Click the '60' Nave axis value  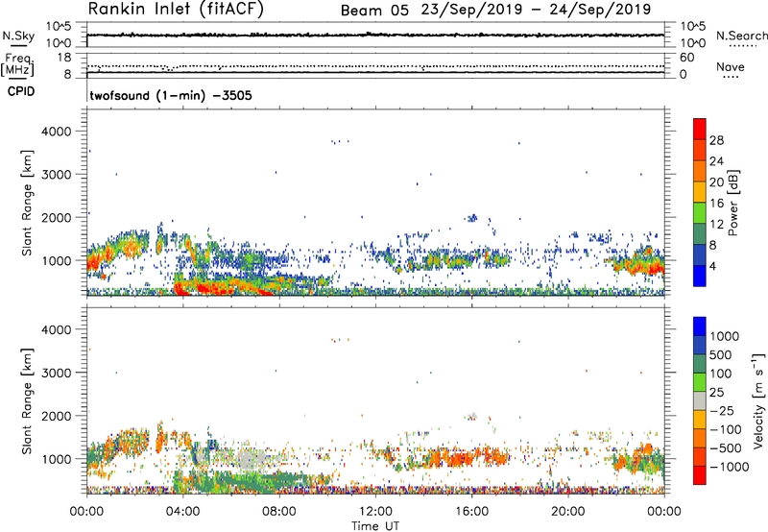pyautogui.click(x=686, y=58)
